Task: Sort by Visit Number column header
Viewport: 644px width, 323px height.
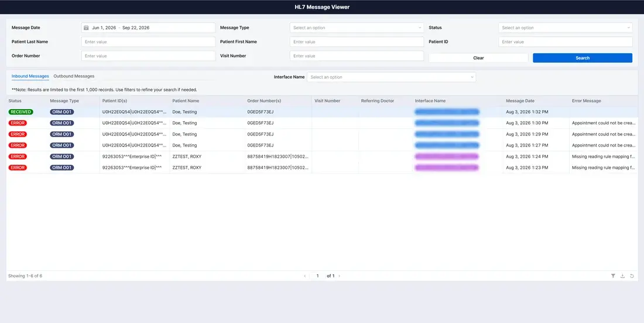Action: [327, 101]
